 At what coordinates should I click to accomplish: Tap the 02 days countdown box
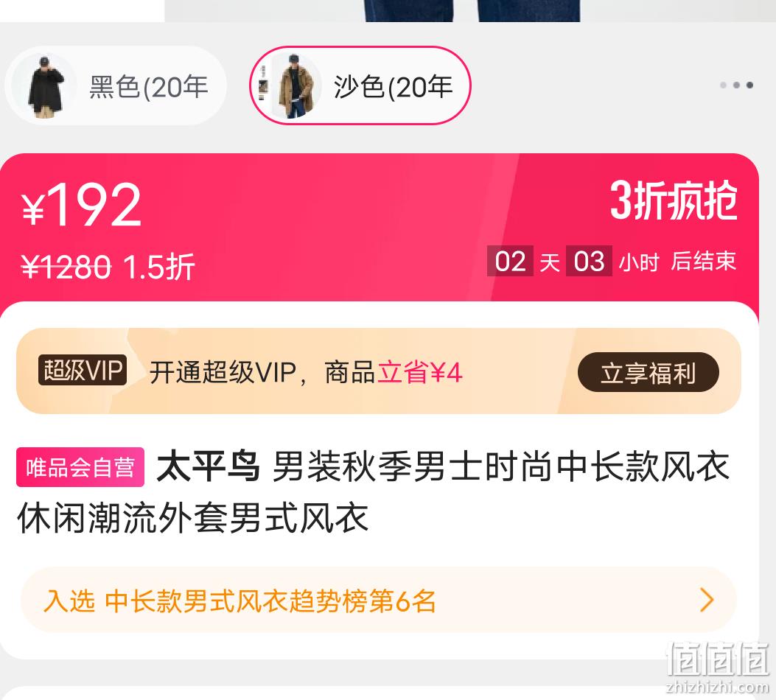(510, 261)
